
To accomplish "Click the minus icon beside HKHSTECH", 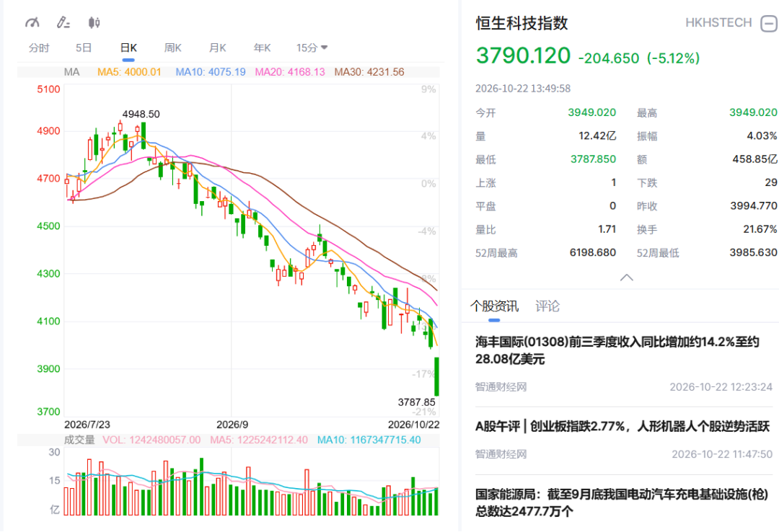I will point(769,23).
